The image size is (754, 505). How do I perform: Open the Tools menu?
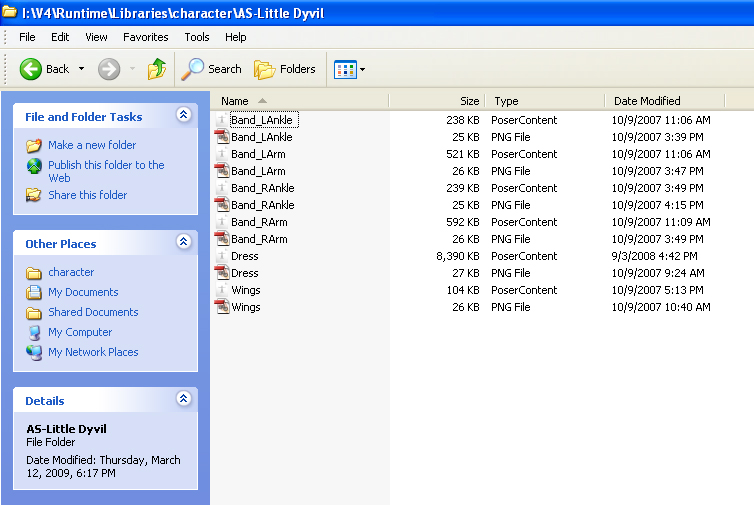[197, 37]
